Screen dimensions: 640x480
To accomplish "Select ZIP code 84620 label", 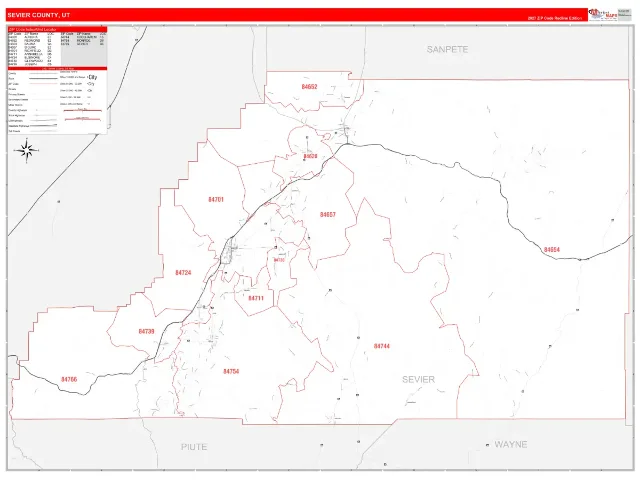I will pos(310,156).
